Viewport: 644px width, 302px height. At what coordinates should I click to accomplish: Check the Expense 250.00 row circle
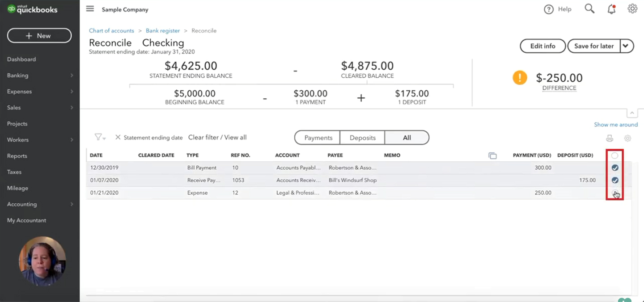point(615,193)
